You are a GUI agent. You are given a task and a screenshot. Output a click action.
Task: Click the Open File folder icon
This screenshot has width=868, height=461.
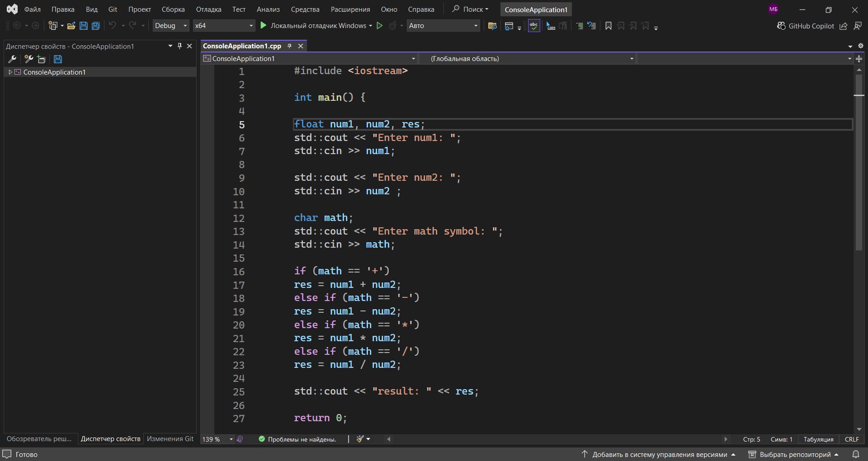[71, 26]
